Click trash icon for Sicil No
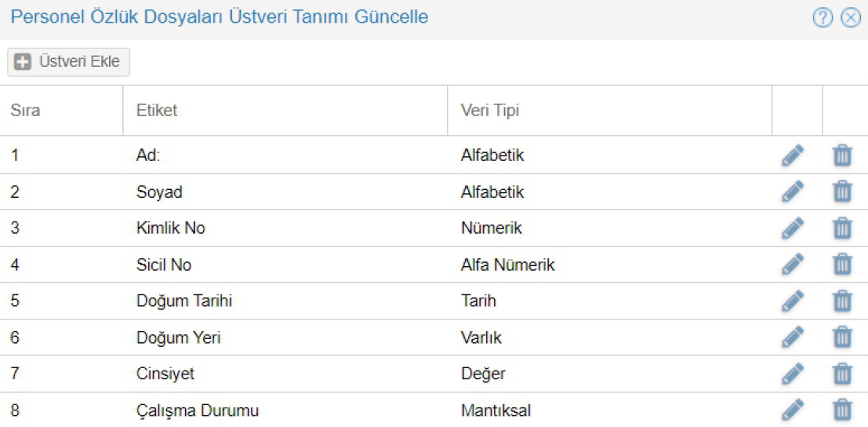 [841, 265]
